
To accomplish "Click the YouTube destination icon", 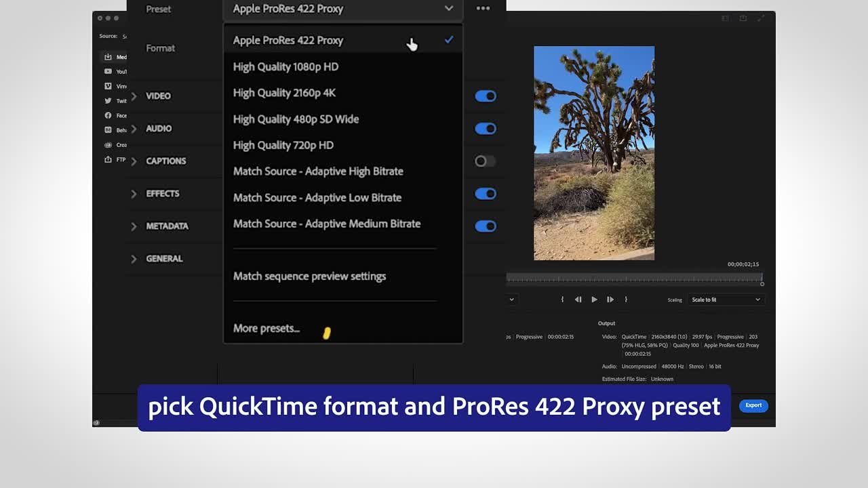I will click(x=108, y=72).
